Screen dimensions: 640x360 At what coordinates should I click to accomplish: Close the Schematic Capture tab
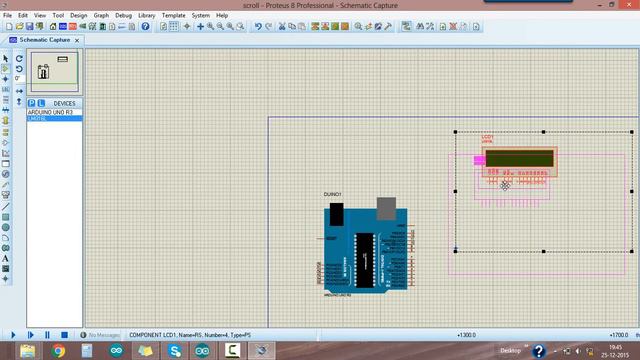click(77, 40)
